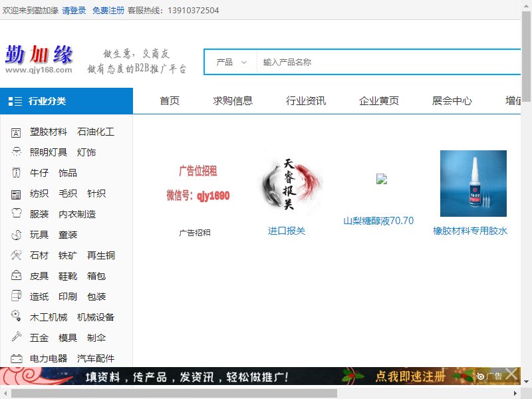This screenshot has height=399, width=532.
Task: Click the broken image above 山梨糖醇液70.70
Action: point(381,179)
